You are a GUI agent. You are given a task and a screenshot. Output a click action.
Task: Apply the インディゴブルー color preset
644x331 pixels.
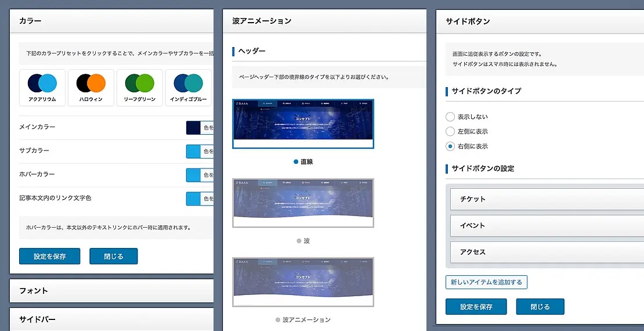point(189,88)
